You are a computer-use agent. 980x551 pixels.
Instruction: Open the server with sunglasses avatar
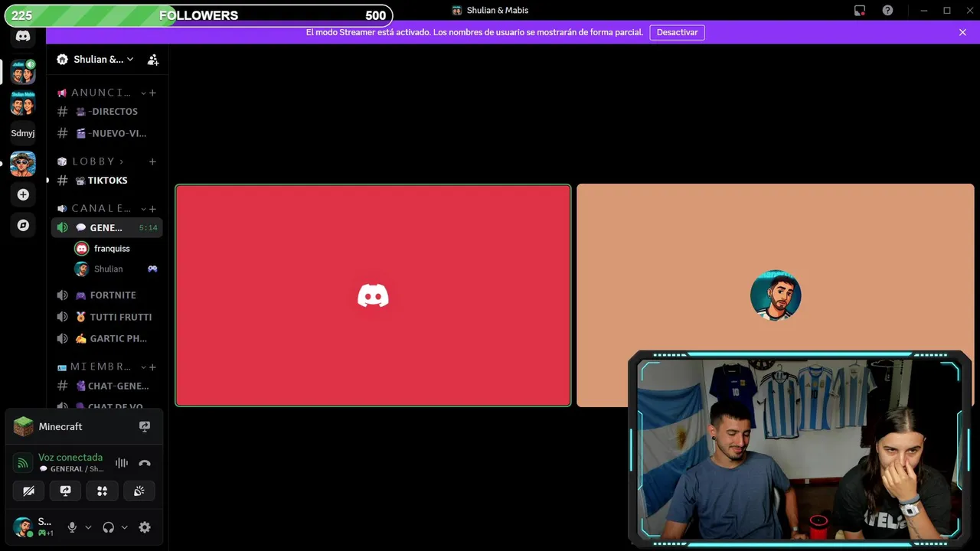coord(23,164)
